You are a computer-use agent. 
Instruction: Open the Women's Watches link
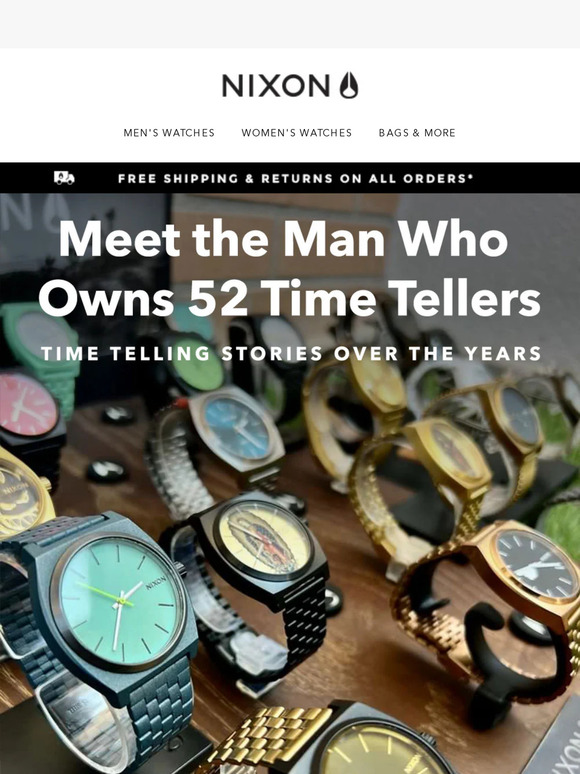point(297,133)
